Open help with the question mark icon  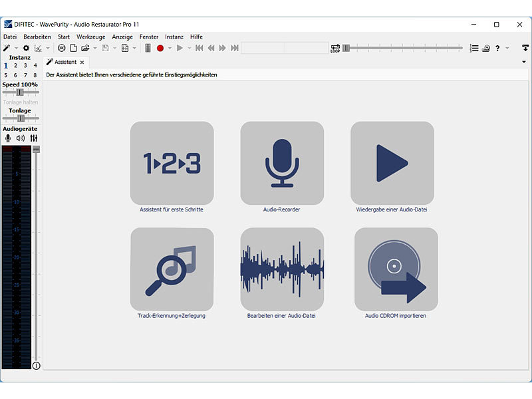click(497, 48)
